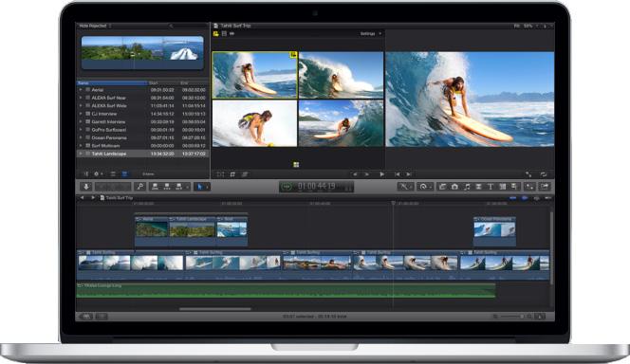The image size is (630, 364).
Task: Click the green audio clip in timeline
Action: pos(286,291)
